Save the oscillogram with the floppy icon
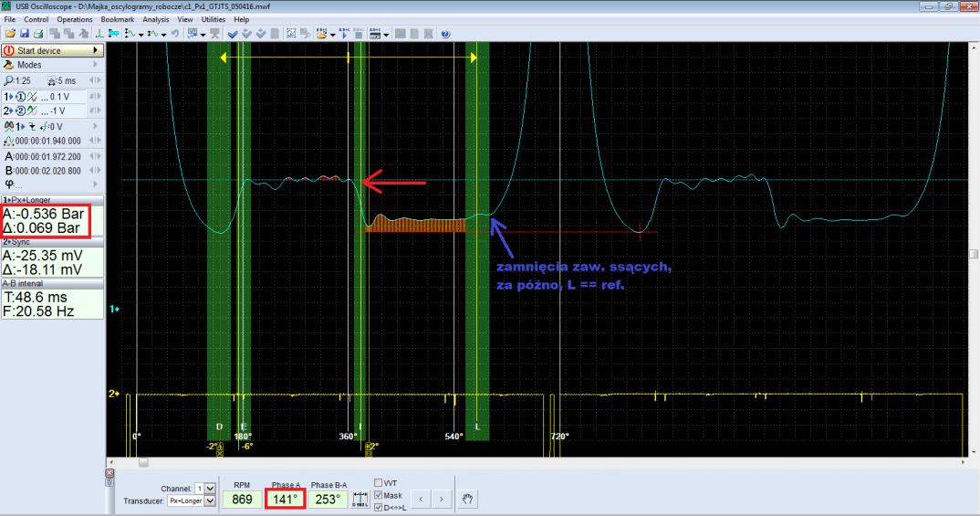980x516 pixels. [25, 34]
